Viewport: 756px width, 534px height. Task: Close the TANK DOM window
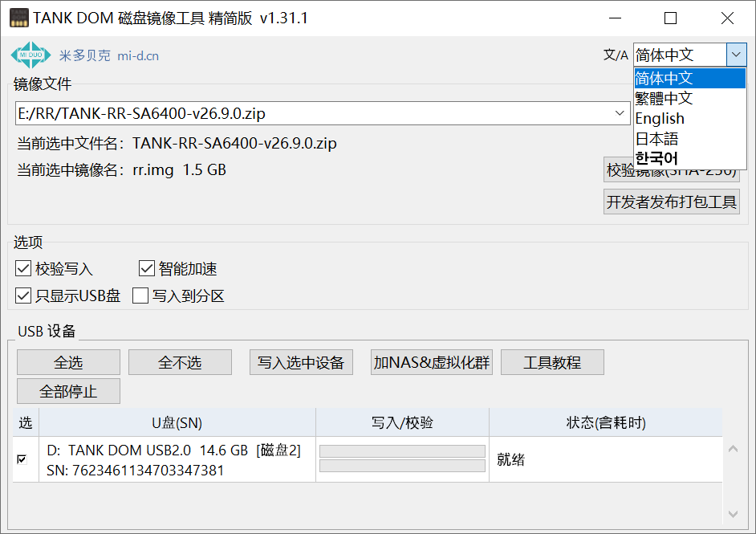tap(727, 18)
